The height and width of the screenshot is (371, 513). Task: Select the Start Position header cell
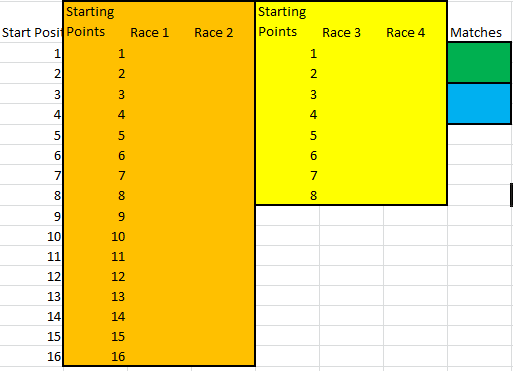pyautogui.click(x=32, y=33)
